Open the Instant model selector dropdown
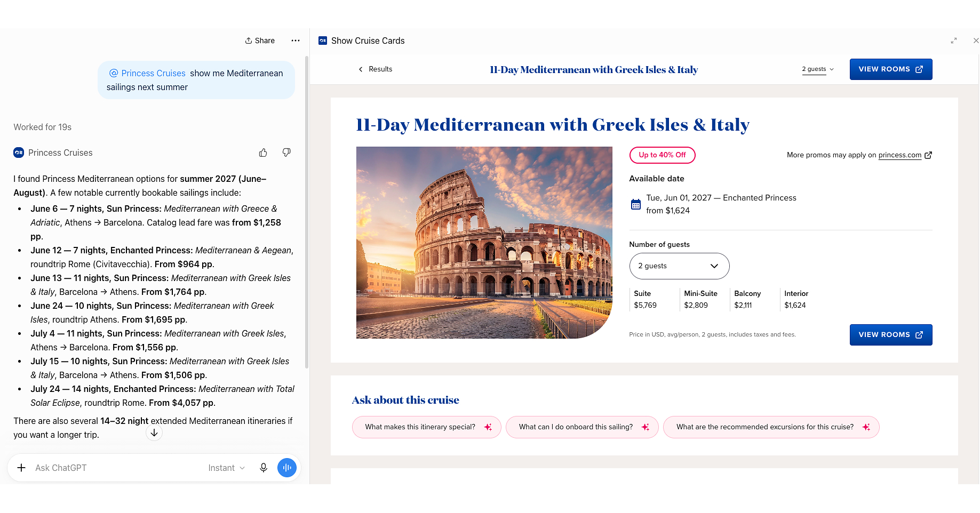The width and height of the screenshot is (980, 513). point(227,468)
